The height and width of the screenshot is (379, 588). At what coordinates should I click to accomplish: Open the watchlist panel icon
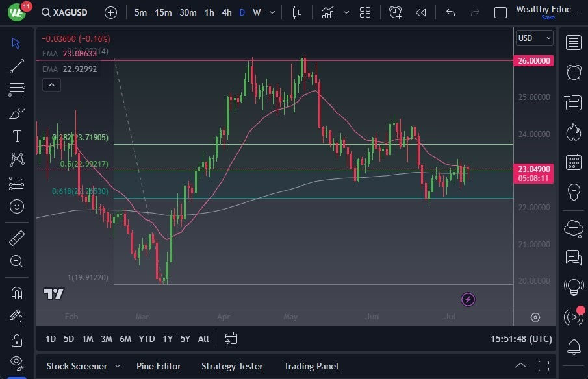pyautogui.click(x=573, y=43)
